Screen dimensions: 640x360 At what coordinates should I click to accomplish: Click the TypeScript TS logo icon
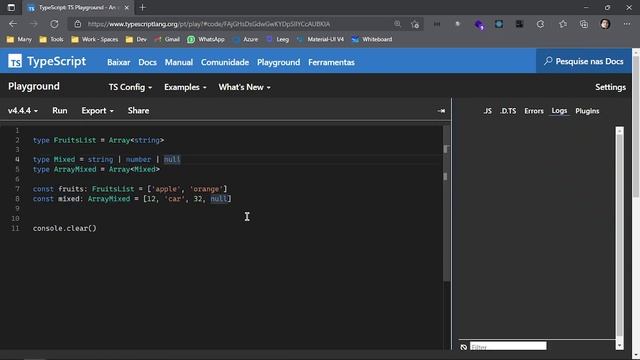point(15,61)
